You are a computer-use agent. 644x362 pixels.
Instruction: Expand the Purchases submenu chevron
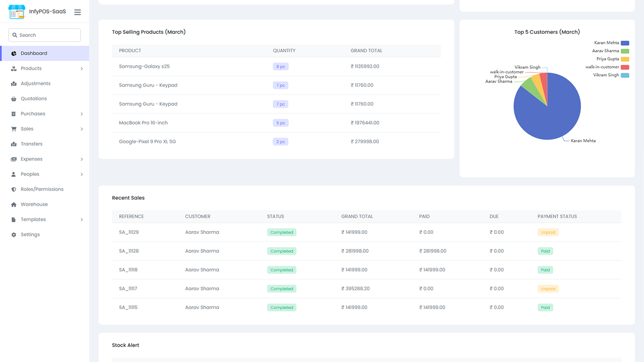coord(82,114)
